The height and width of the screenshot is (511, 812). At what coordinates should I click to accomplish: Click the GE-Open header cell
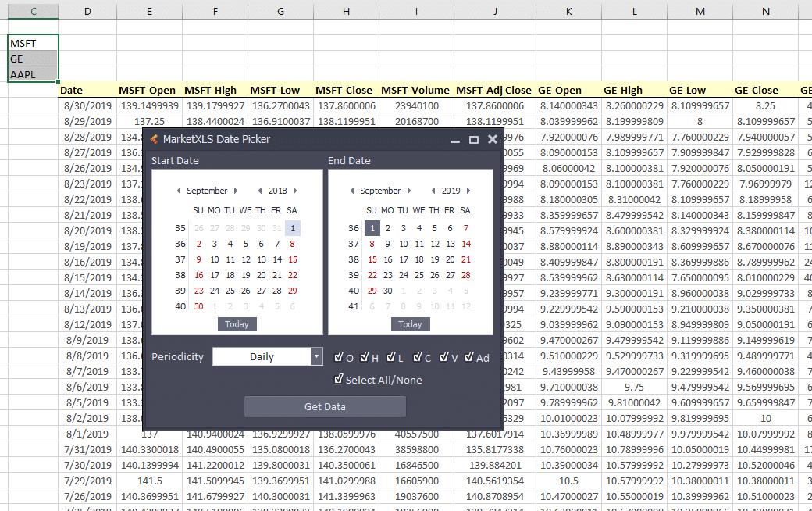(568, 90)
